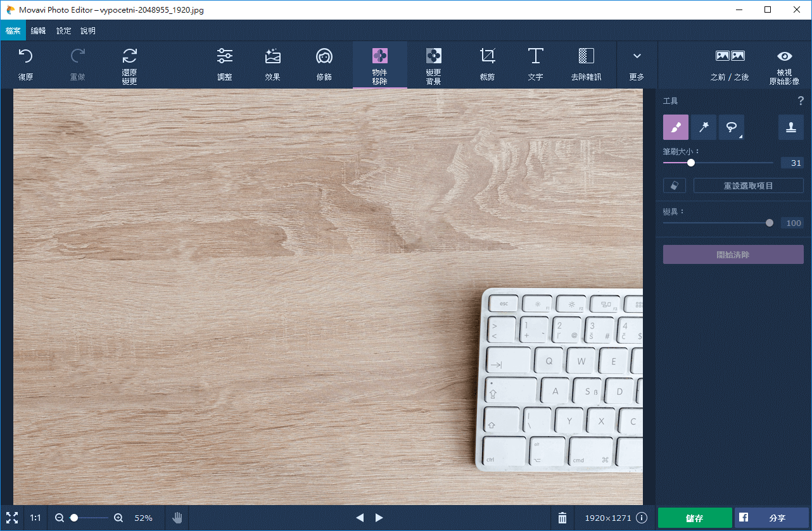This screenshot has height=531, width=812.
Task: Activate the hand pan tool
Action: [177, 518]
